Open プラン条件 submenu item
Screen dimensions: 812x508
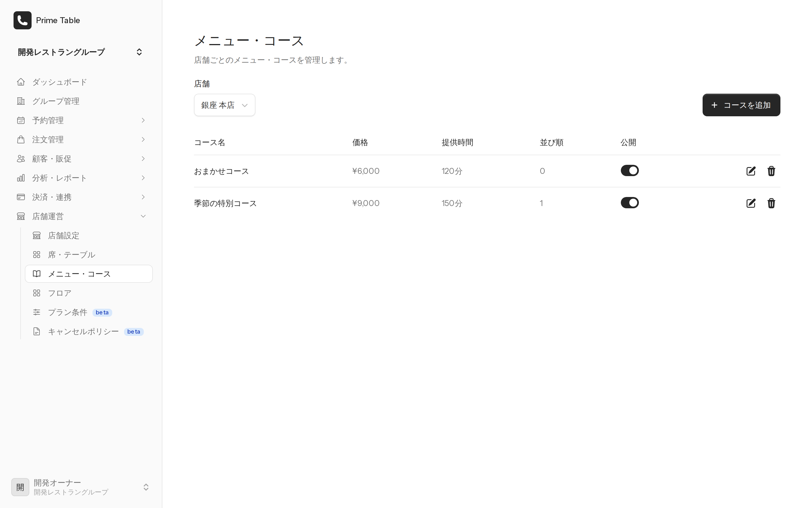point(89,312)
